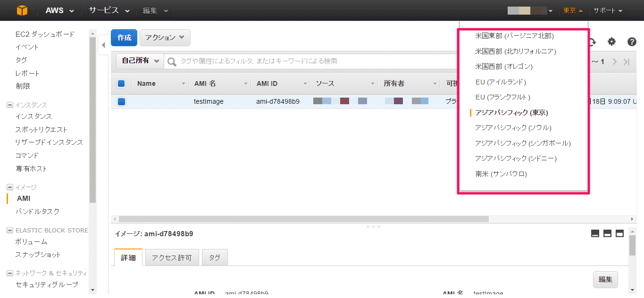Click the table horizontal scrollbar
Screen dimensions: 644x298
coord(304,219)
